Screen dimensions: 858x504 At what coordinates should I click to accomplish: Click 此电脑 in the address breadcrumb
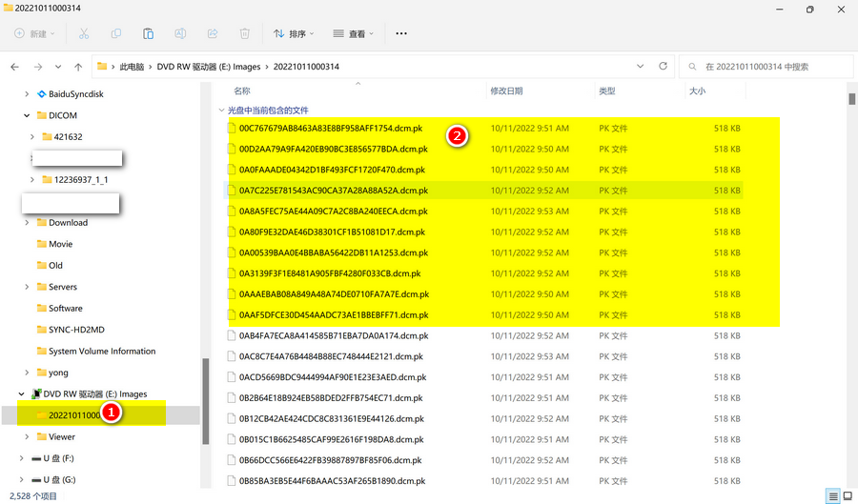tap(132, 67)
